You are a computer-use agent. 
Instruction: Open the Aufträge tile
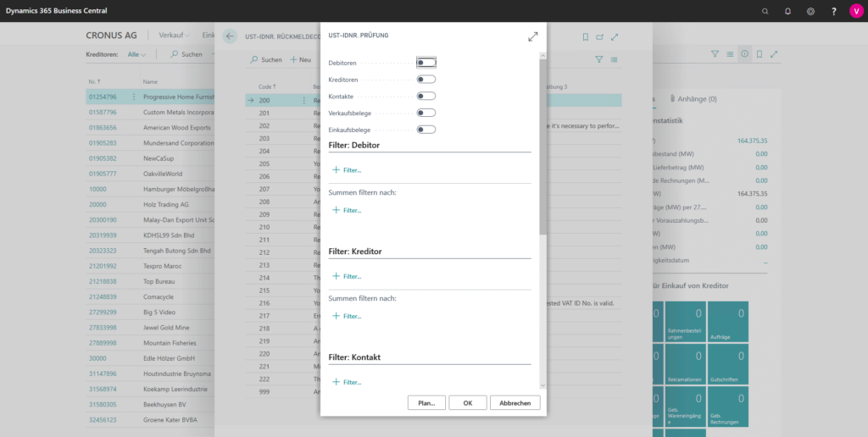(x=728, y=321)
